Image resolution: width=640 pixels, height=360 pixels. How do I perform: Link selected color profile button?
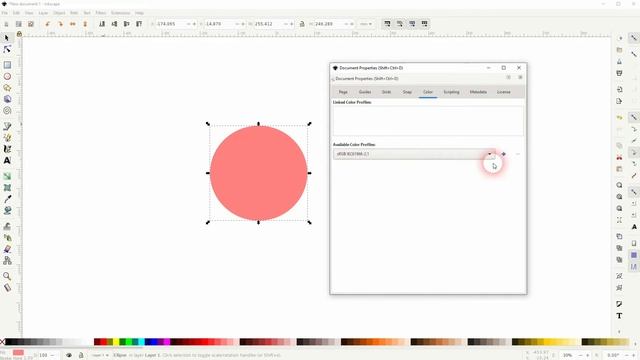[504, 154]
